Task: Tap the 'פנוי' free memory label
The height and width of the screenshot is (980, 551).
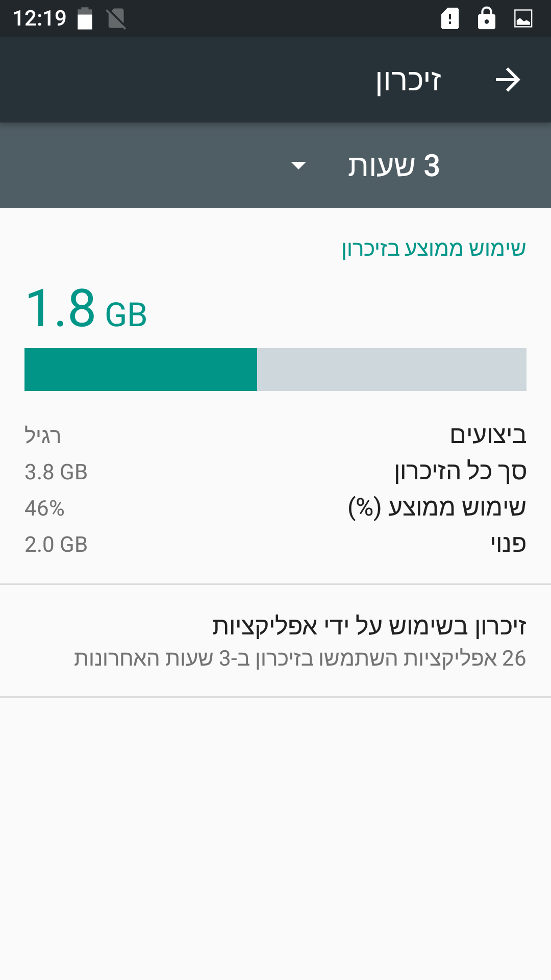Action: click(x=508, y=544)
